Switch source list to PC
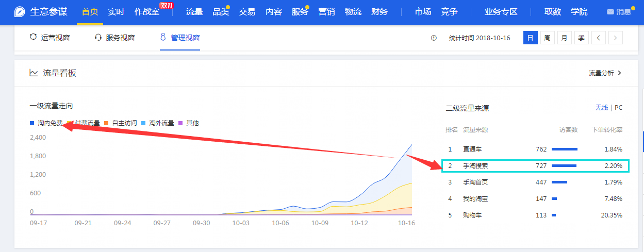This screenshot has height=252, width=644. pyautogui.click(x=618, y=108)
